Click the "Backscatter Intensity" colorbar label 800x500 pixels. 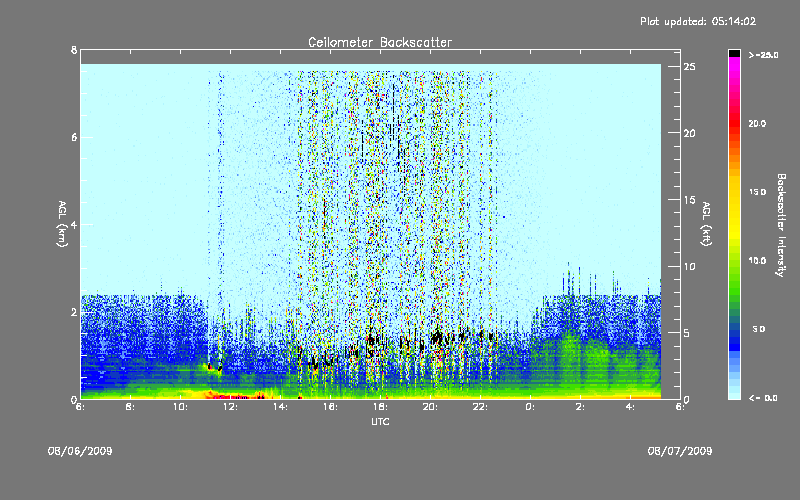click(781, 225)
